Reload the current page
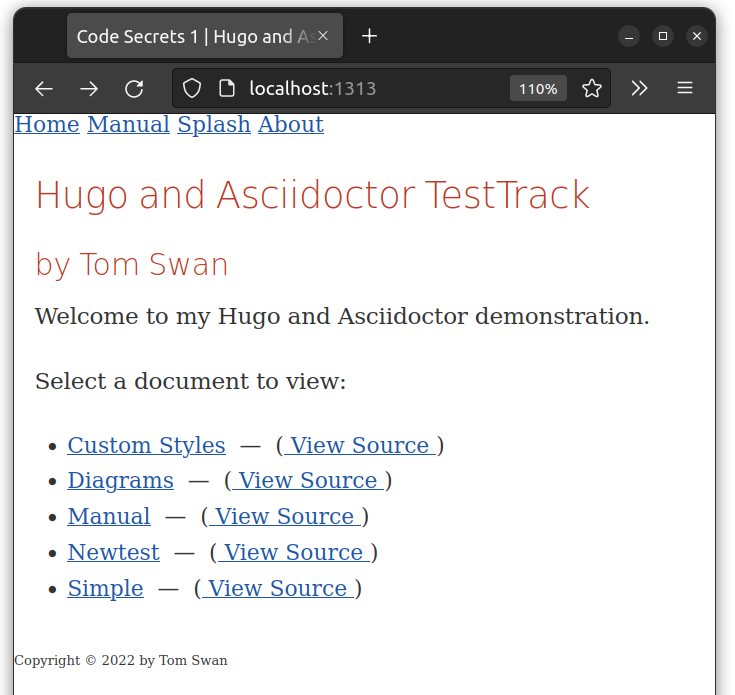 click(x=134, y=89)
